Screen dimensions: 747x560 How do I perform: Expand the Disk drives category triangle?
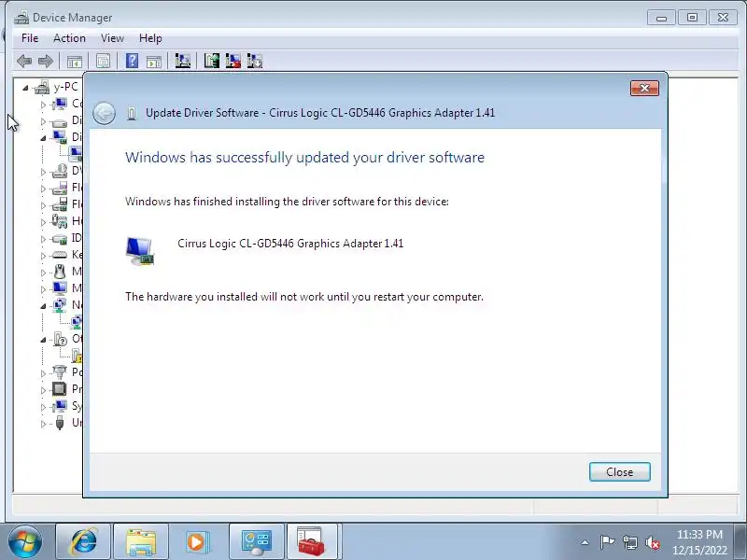click(x=43, y=121)
